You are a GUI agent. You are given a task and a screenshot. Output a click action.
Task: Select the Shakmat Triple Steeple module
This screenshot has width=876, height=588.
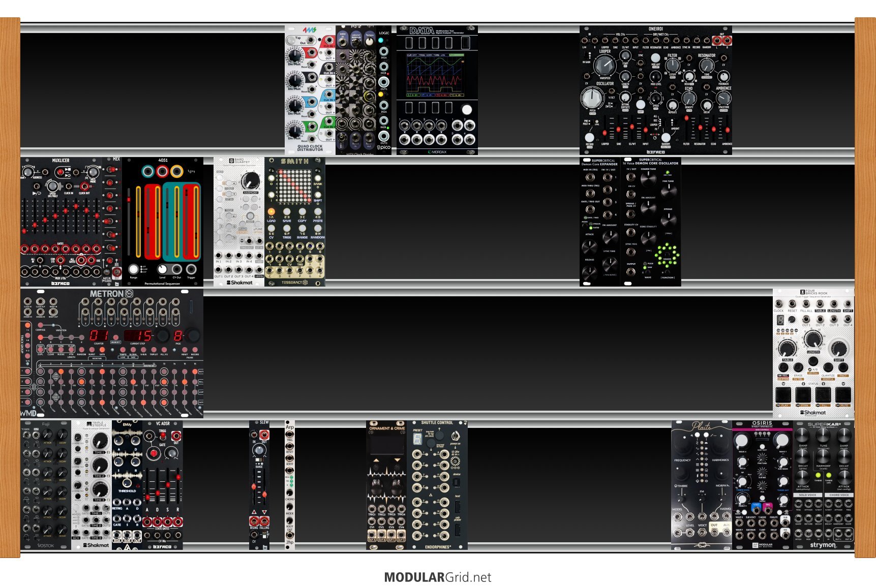(92, 485)
